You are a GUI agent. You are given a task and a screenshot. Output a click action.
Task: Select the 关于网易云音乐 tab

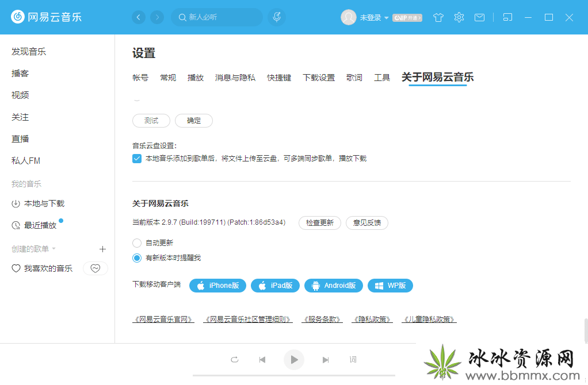tap(438, 77)
